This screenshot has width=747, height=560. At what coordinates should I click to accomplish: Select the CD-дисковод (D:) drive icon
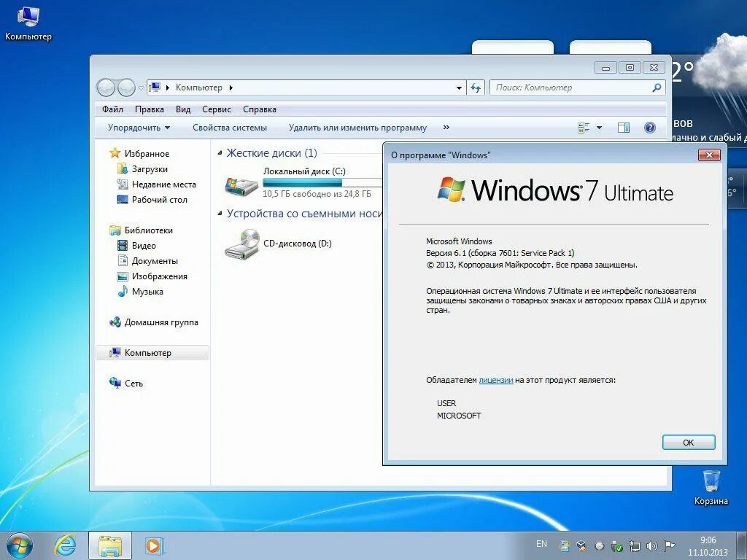point(242,244)
